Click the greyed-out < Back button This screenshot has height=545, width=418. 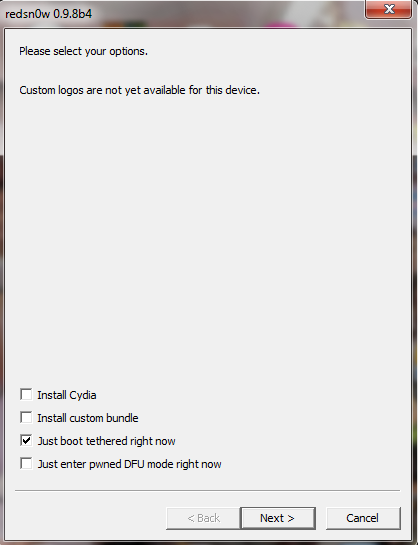[203, 518]
